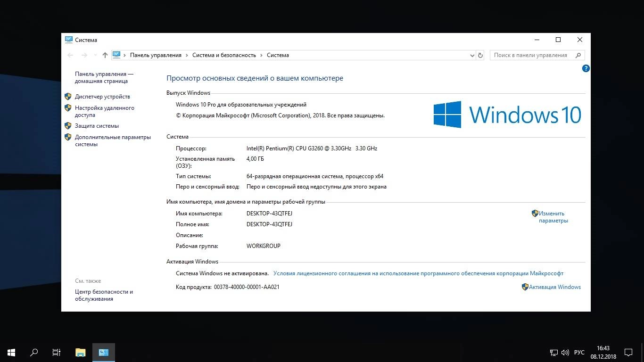Open 'Панель управления — домашняя страница'
The height and width of the screenshot is (362, 644).
coord(104,77)
